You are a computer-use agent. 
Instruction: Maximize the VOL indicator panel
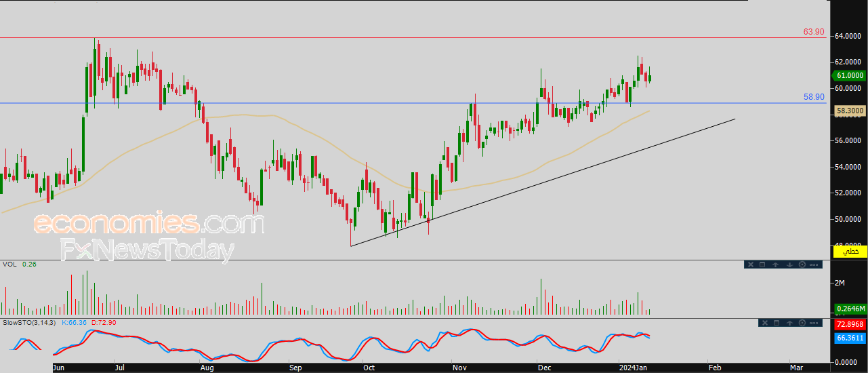pos(762,264)
